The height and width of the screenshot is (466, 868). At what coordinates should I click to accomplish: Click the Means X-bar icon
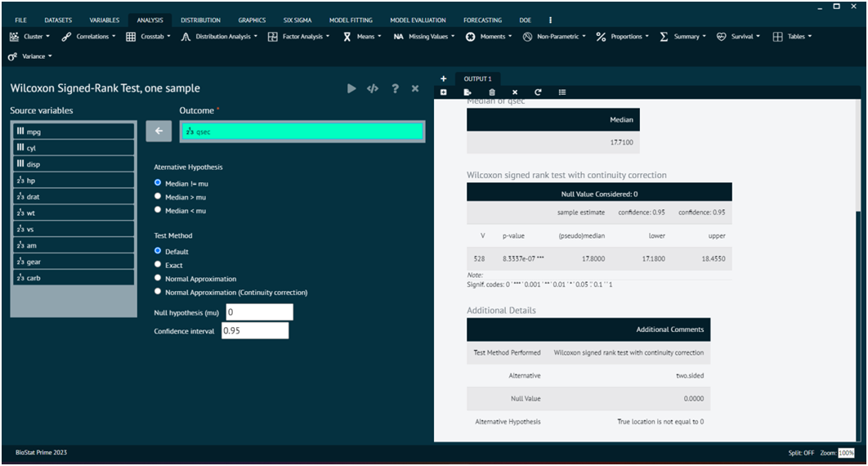coord(347,37)
